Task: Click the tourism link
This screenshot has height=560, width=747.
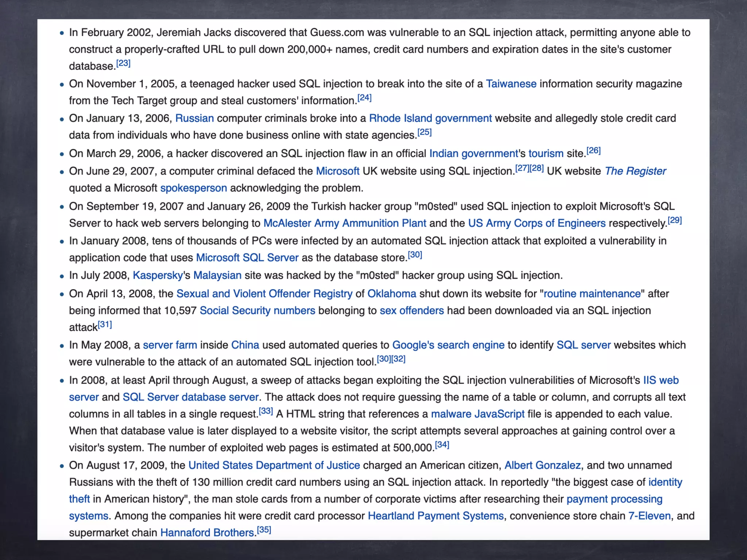Action: [546, 153]
